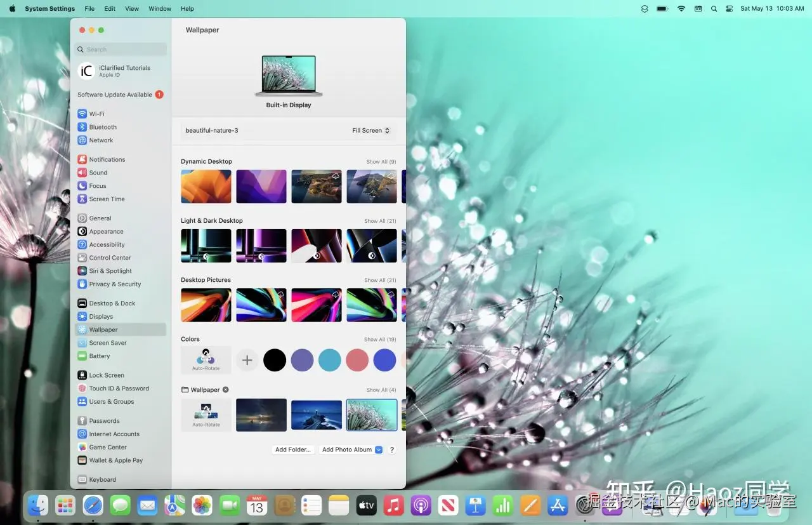This screenshot has width=812, height=525.
Task: Open the System Settings app menu
Action: (x=49, y=9)
